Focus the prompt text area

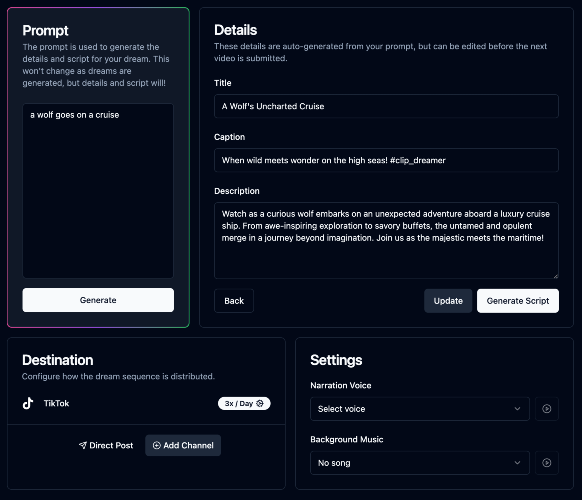[98, 191]
